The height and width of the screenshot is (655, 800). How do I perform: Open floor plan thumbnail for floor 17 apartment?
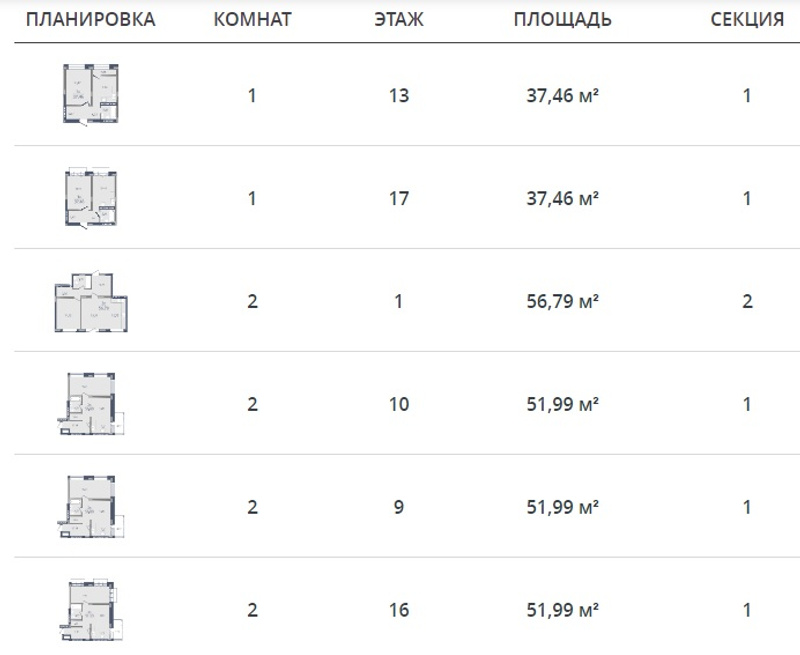(x=90, y=198)
